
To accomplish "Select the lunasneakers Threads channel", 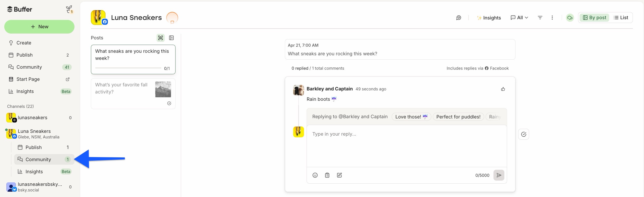I will tap(39, 118).
